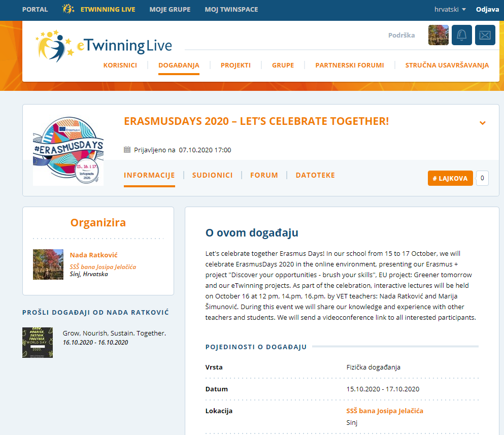Viewport: 504px width, 435px height.
Task: Click the Datum row label
Action: (216, 389)
